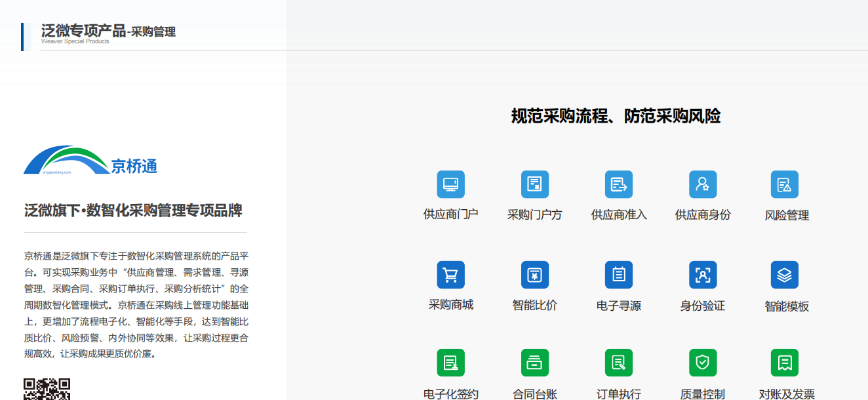The height and width of the screenshot is (400, 868).
Task: Open the 电子化签约 signing icon
Action: click(x=450, y=362)
